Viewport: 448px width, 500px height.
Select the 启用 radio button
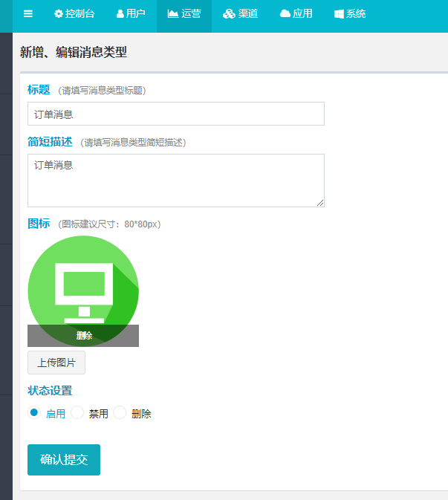click(34, 412)
